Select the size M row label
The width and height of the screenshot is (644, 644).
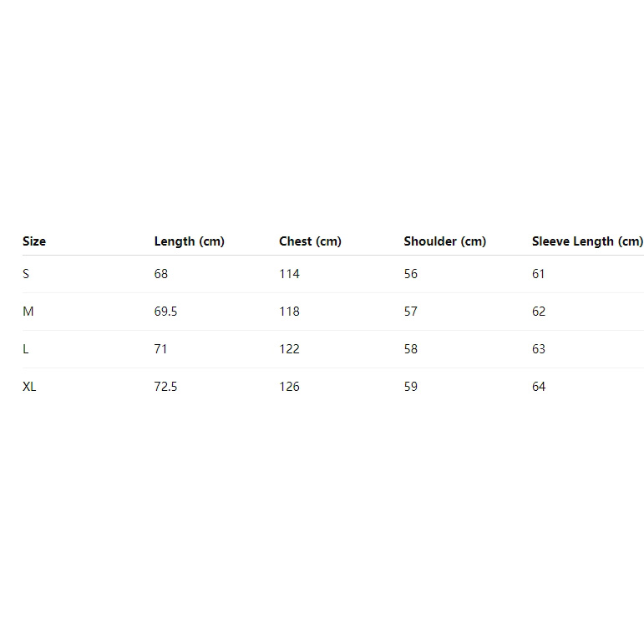click(x=28, y=312)
